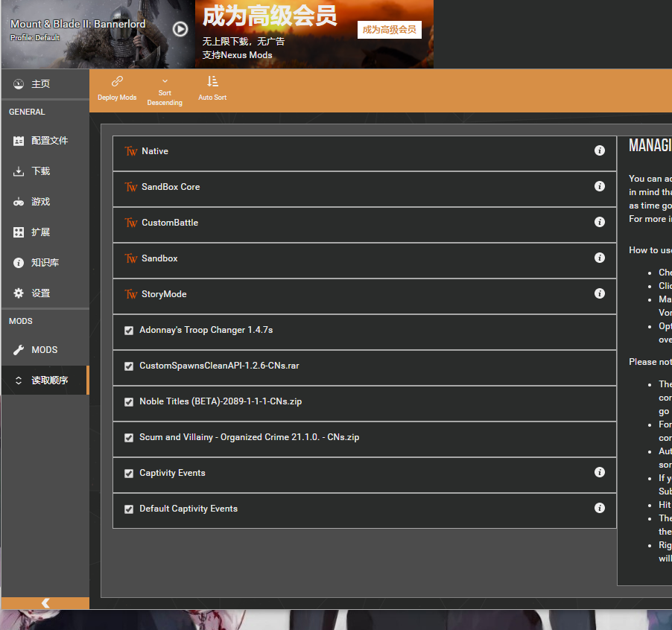672x630 pixels.
Task: Toggle Sort Descending order
Action: (165, 93)
